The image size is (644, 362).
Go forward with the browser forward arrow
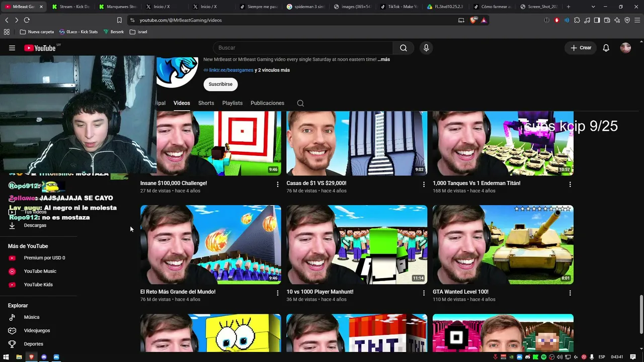tap(17, 20)
